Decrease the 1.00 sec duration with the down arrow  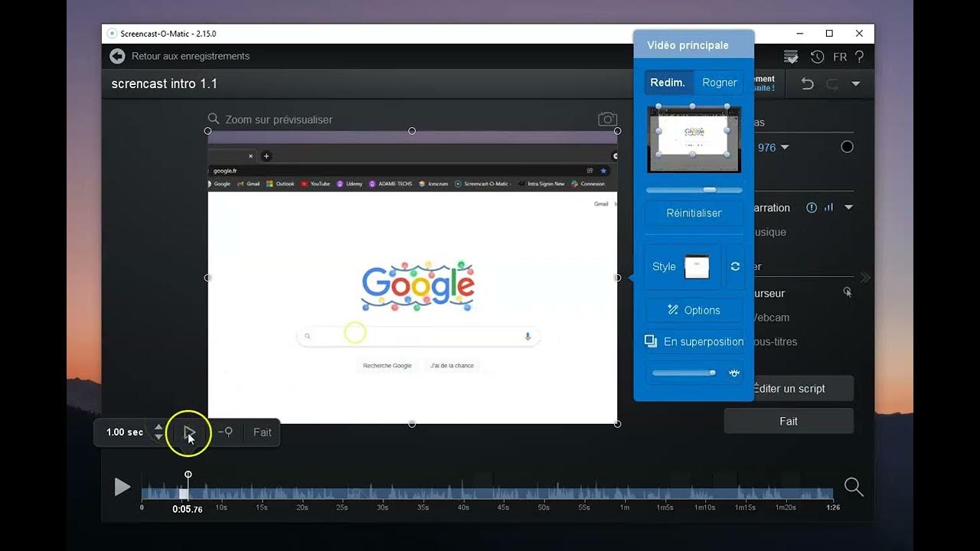tap(158, 437)
